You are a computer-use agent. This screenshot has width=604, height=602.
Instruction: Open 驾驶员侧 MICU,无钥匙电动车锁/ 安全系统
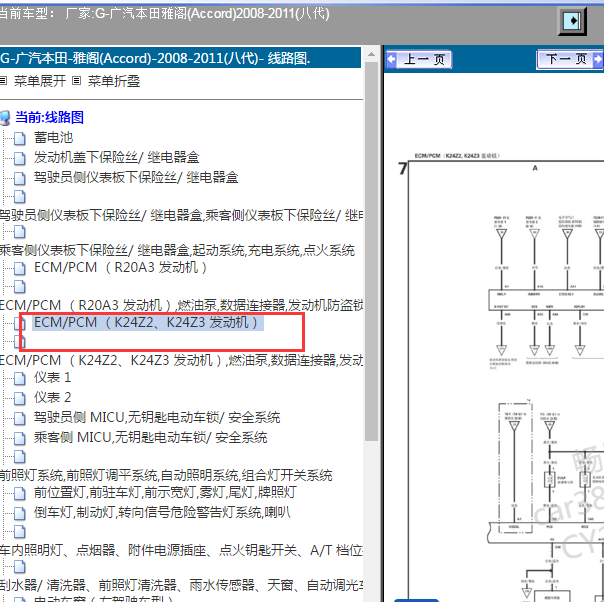pos(157,418)
